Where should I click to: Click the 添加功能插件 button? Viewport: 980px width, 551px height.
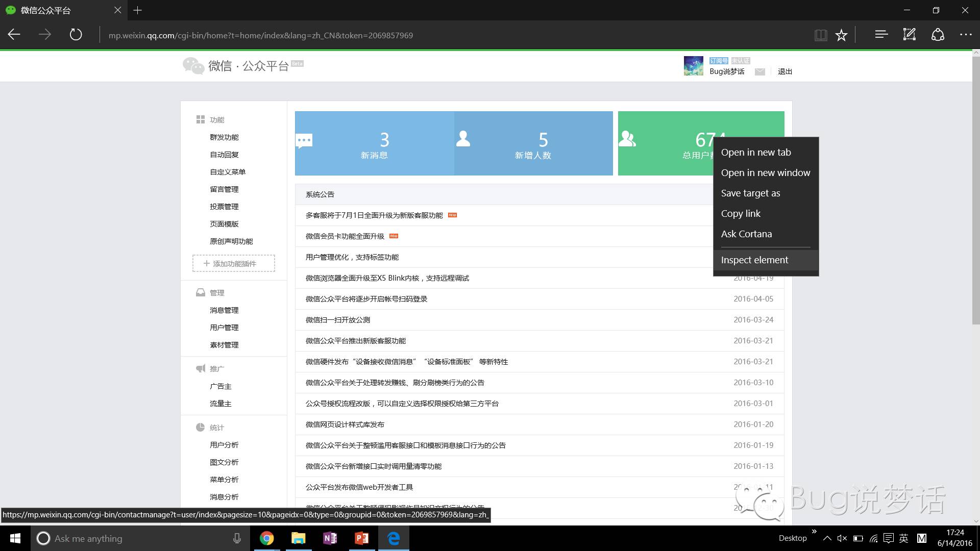233,263
